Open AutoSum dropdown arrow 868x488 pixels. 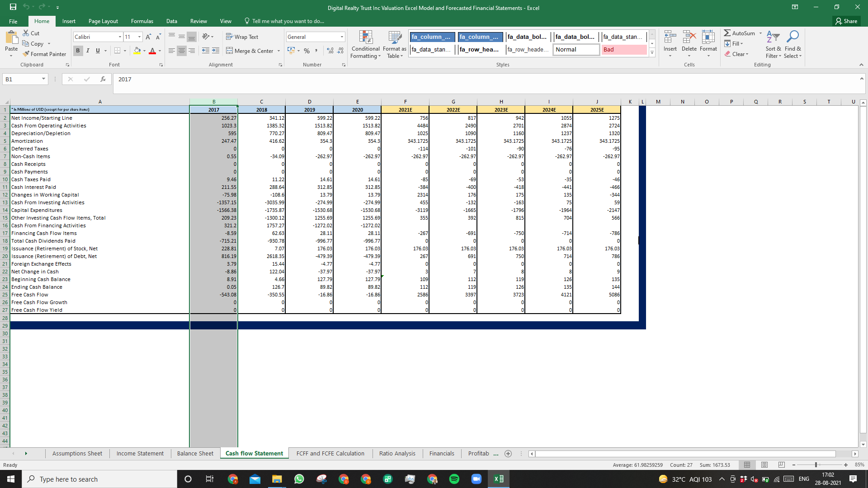tap(760, 33)
